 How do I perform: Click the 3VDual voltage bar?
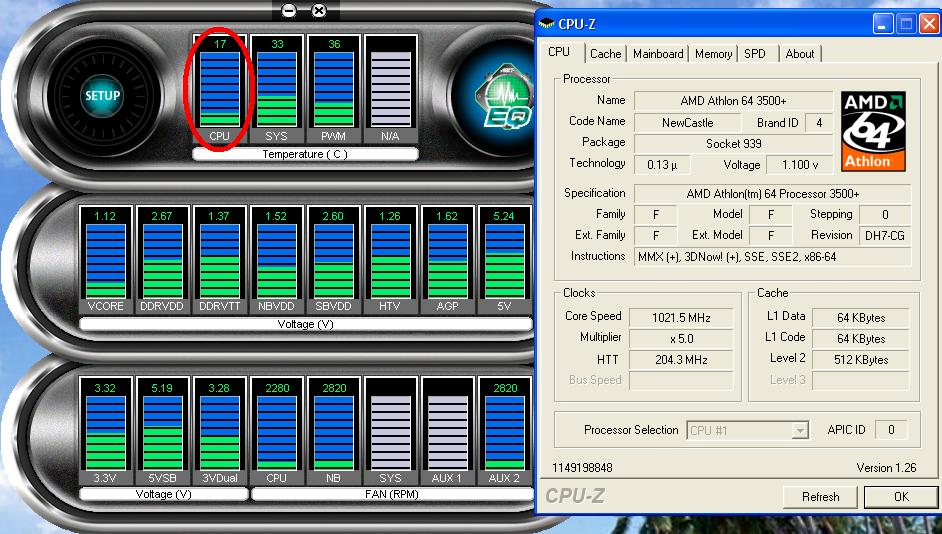tap(219, 431)
